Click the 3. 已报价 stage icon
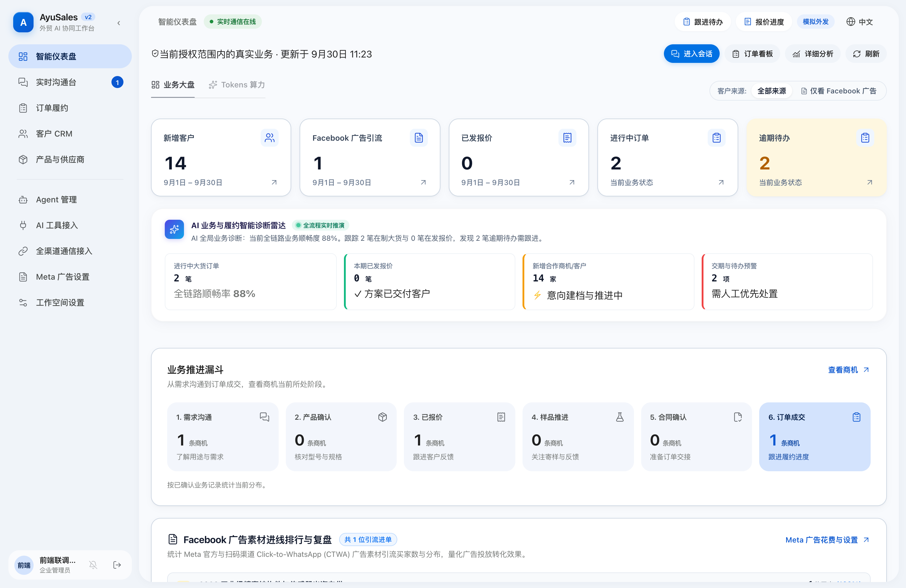This screenshot has width=906, height=588. (501, 417)
